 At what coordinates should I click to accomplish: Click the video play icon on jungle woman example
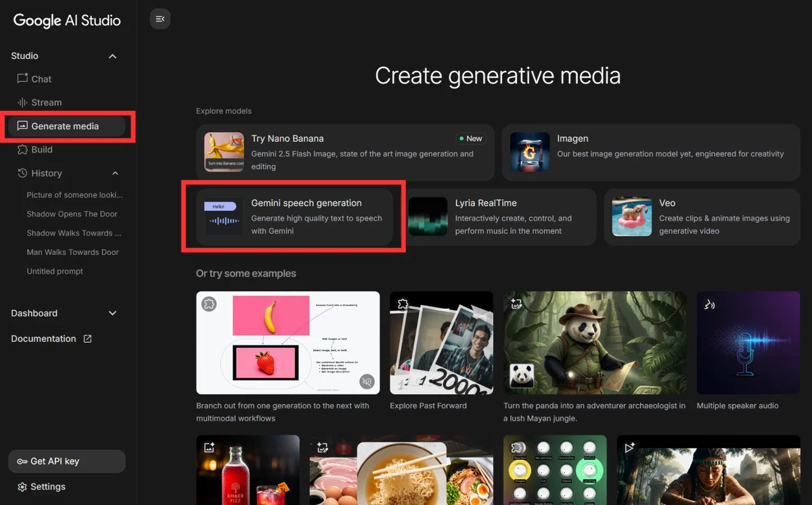tap(629, 448)
